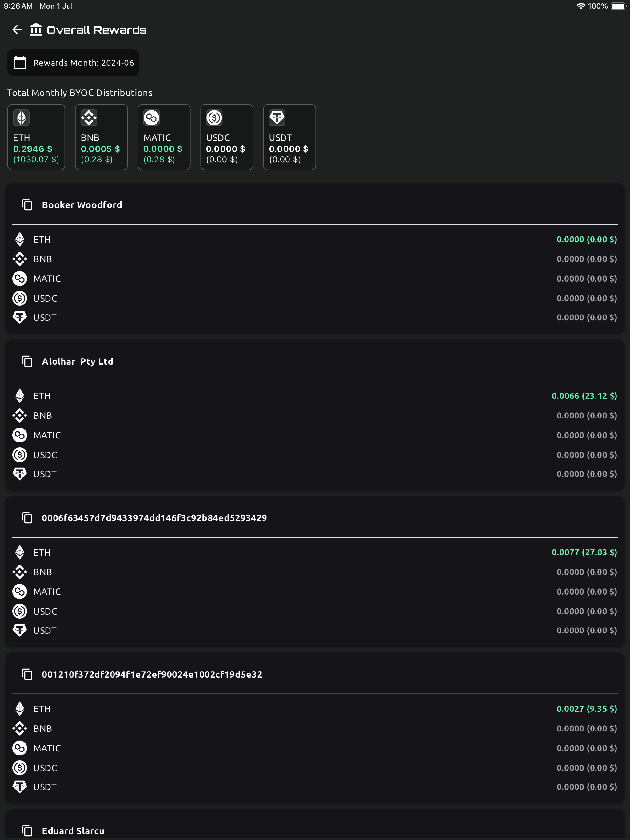Click USDC icon in the 001210f3 address card
630x840 pixels.
pos(20,768)
